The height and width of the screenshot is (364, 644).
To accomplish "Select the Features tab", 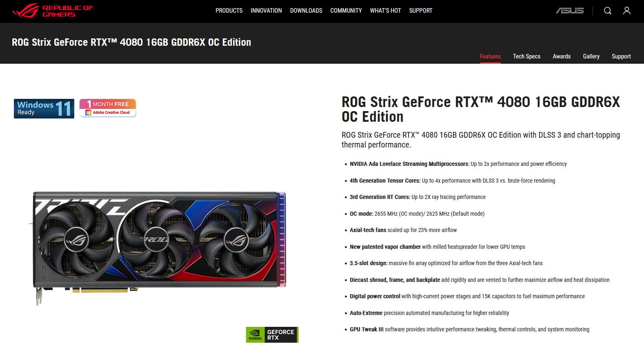I will (x=490, y=56).
